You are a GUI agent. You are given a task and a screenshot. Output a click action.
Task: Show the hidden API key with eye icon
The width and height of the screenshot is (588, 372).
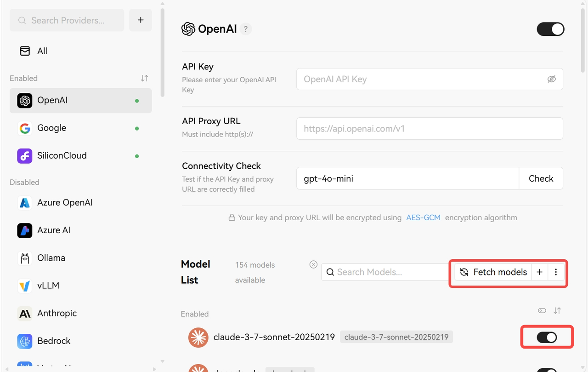coord(552,79)
